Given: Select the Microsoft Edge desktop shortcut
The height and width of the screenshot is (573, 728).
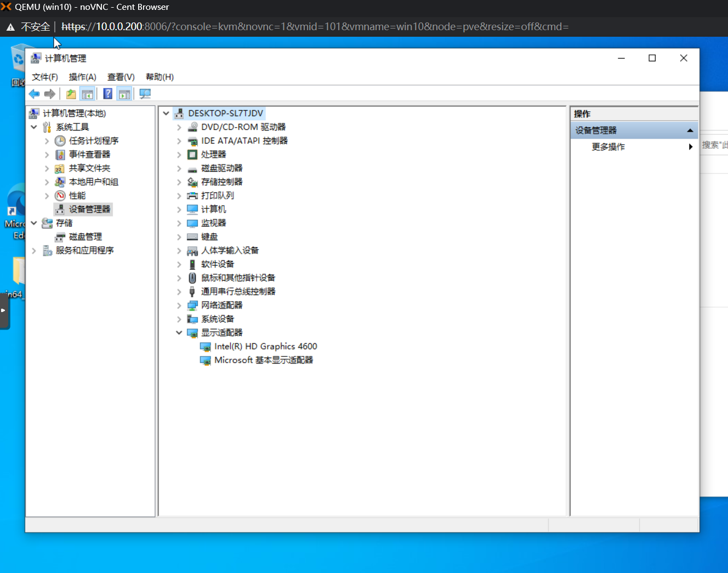Looking at the screenshot, I should coord(16,213).
